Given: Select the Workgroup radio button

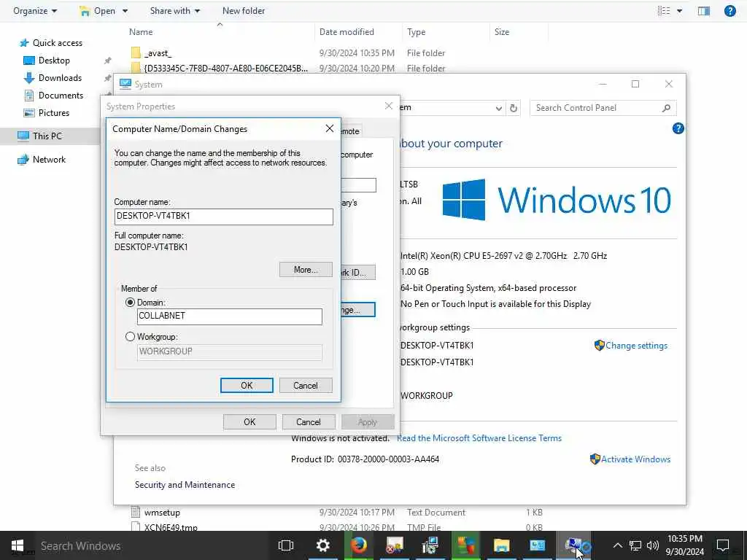Looking at the screenshot, I should click(130, 337).
